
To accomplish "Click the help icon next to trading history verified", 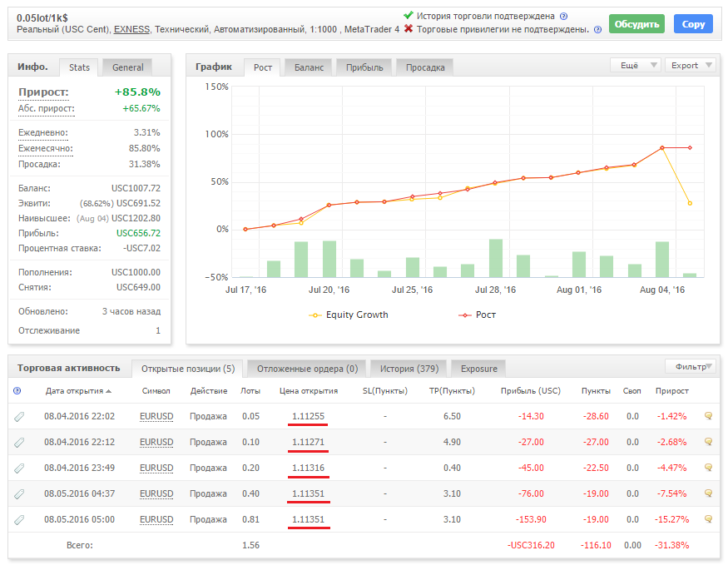I will click(563, 17).
